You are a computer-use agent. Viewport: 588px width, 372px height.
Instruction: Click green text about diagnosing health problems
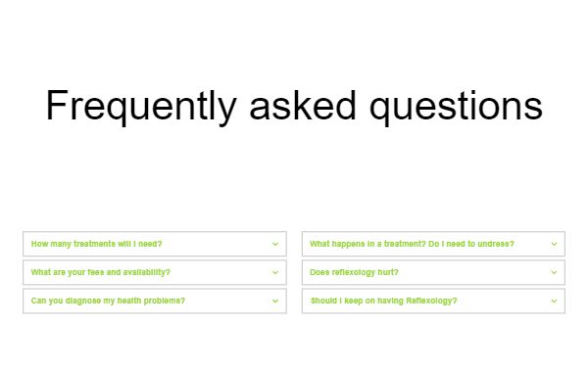pyautogui.click(x=108, y=301)
